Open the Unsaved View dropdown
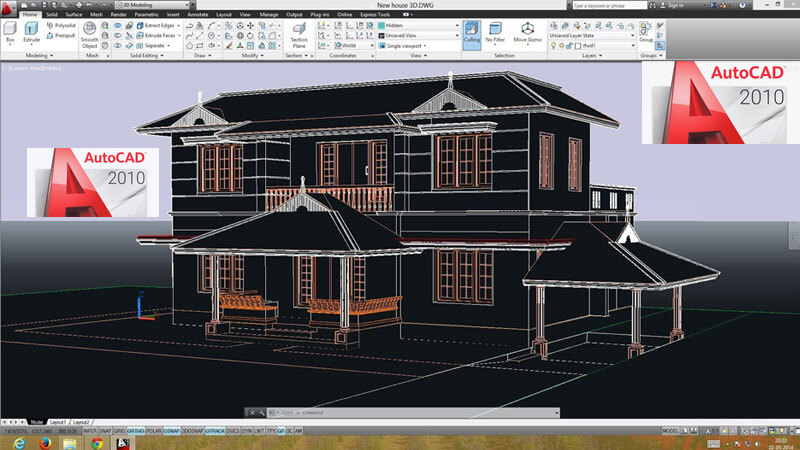The width and height of the screenshot is (800, 450). [419, 36]
